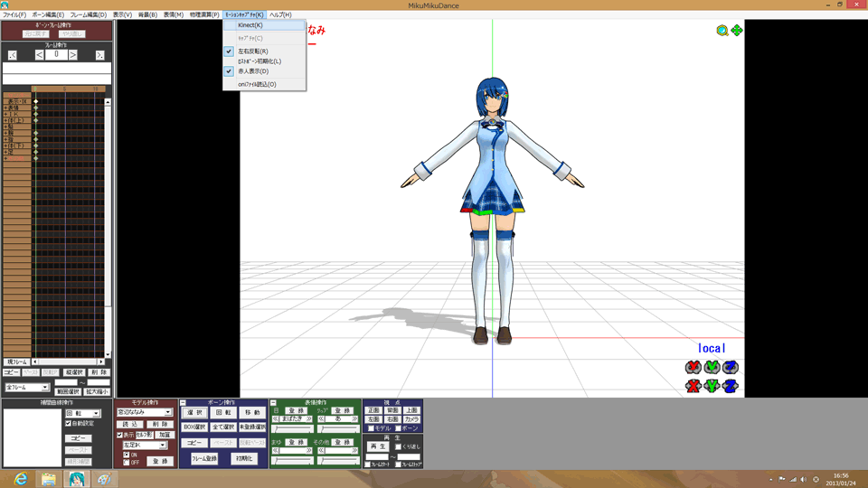Click the blue Z move axis icon

pyautogui.click(x=731, y=386)
